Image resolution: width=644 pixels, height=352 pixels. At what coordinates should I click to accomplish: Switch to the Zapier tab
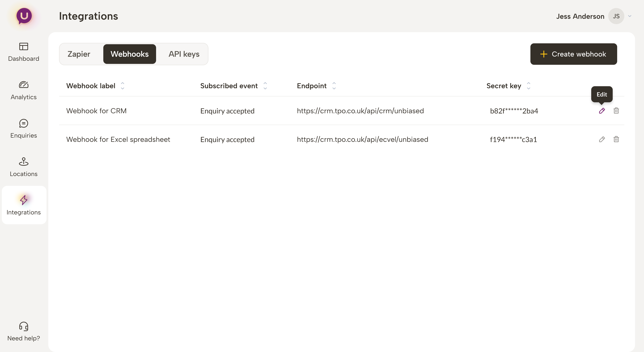coord(79,54)
